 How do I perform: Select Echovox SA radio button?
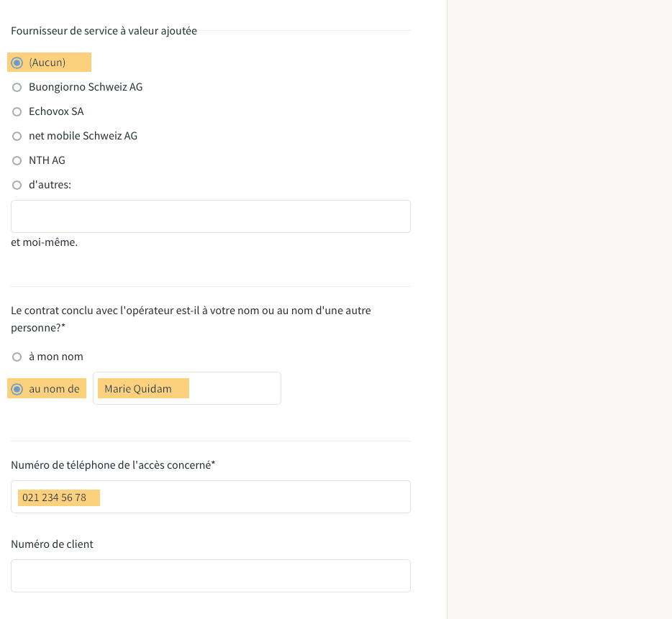click(x=17, y=112)
